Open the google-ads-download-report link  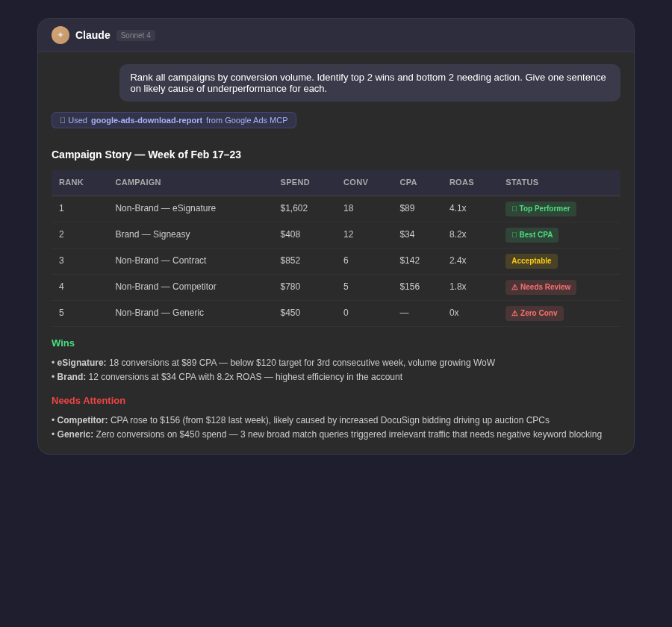(146, 120)
